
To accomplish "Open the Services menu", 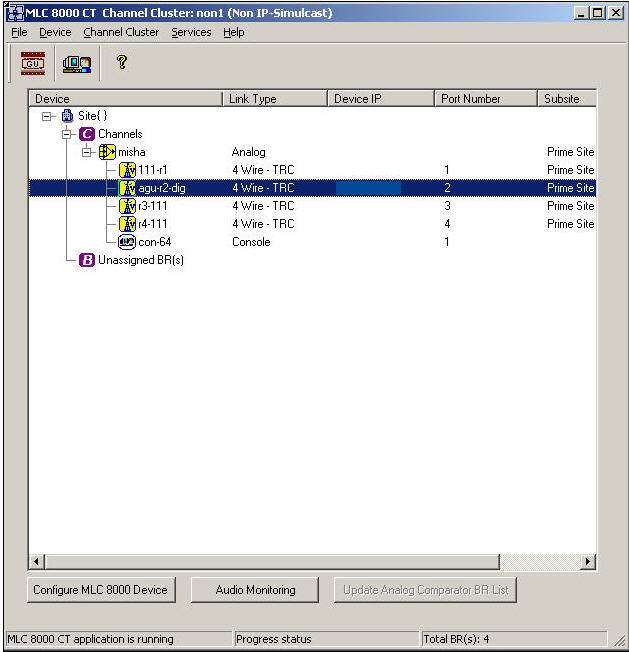I will [x=191, y=32].
